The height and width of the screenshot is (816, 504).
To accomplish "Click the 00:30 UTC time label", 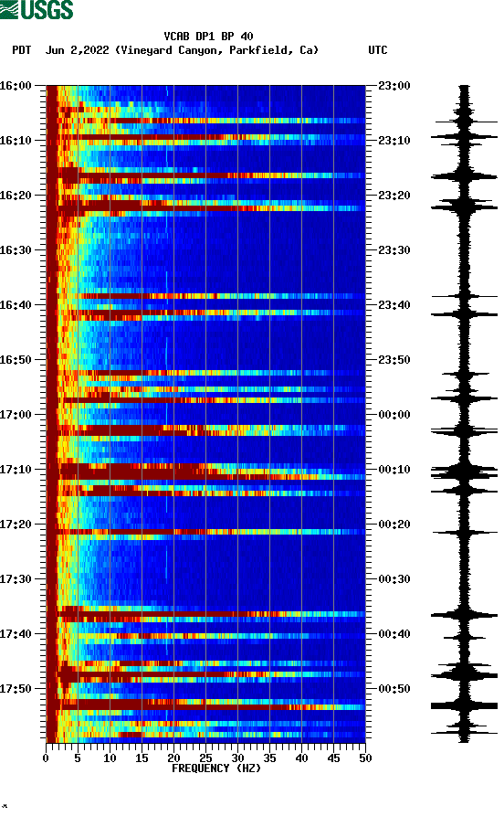I will (x=394, y=579).
